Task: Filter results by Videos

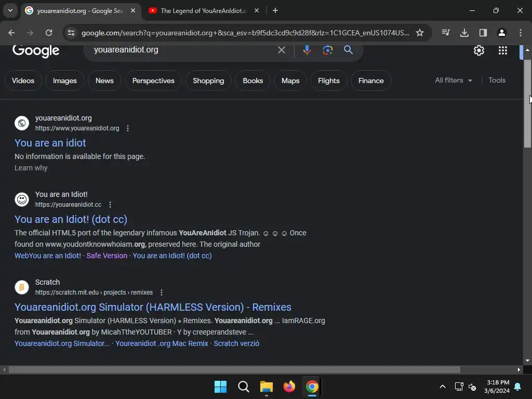Action: click(23, 81)
